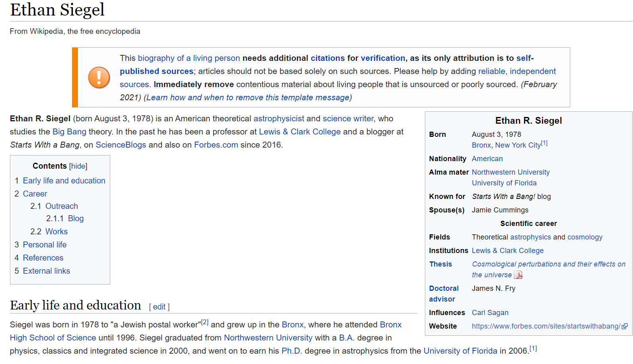Open Bronx High School of Science link

pos(206,331)
